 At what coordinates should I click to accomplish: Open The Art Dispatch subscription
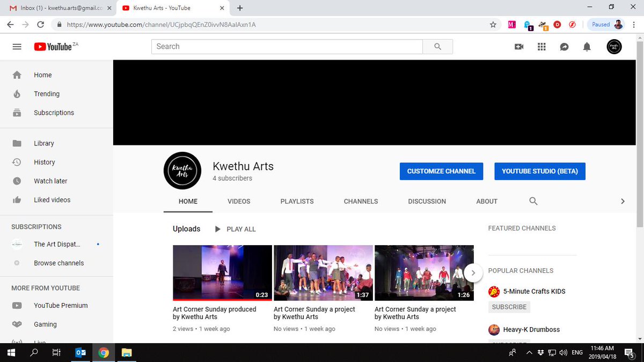tap(56, 244)
